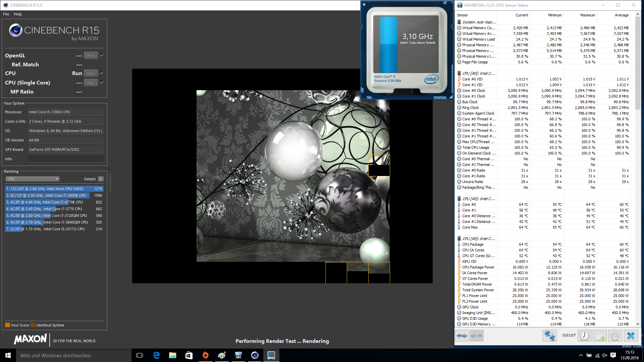Screen dimensions: 644x362
Task: Toggle the OpenGL test checkbox
Action: [x=102, y=55]
